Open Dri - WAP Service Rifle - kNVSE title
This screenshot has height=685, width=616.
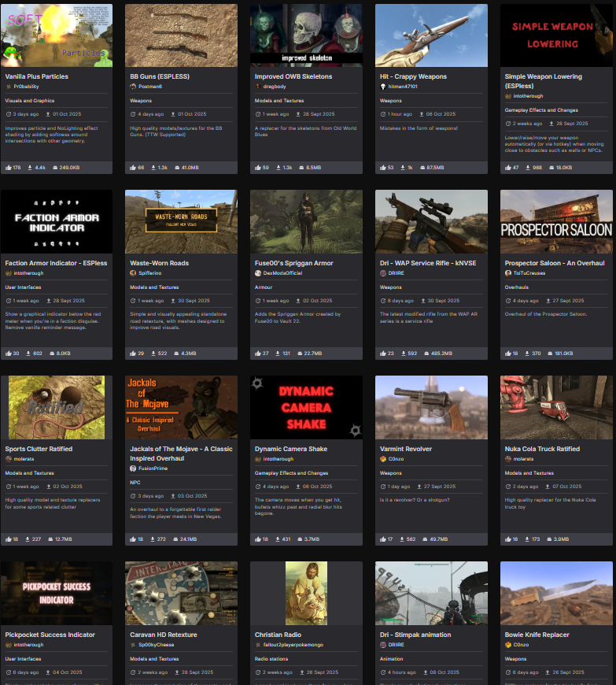[428, 263]
